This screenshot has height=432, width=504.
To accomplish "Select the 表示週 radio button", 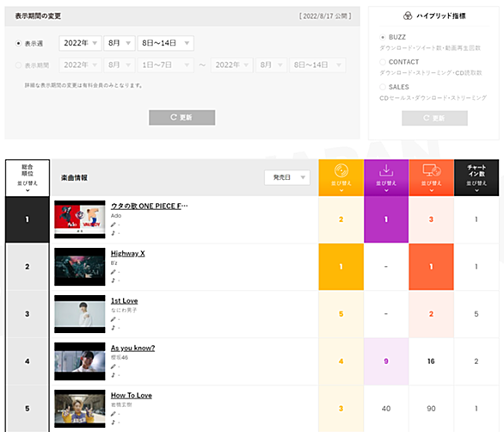I will 18,43.
